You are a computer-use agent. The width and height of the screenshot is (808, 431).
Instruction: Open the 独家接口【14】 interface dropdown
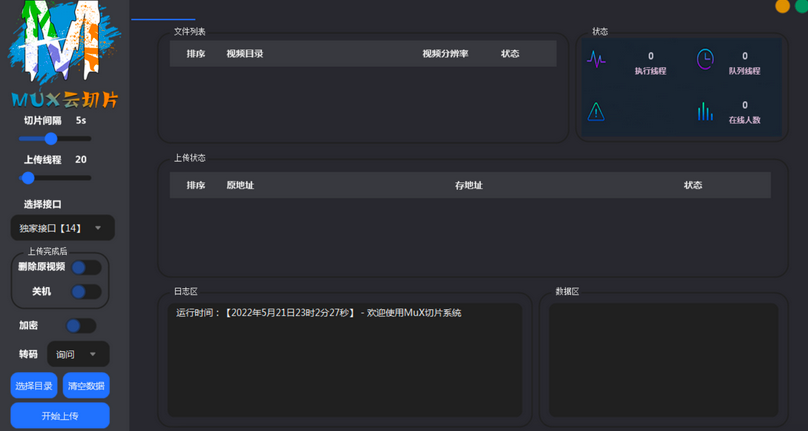(62, 228)
